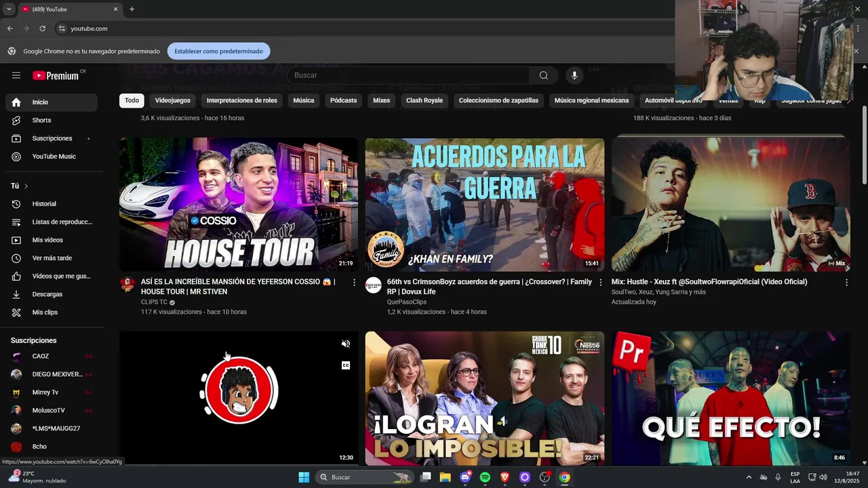Open CAOZ subscription channel
Viewport: 868px width, 488px height.
pyautogui.click(x=52, y=356)
